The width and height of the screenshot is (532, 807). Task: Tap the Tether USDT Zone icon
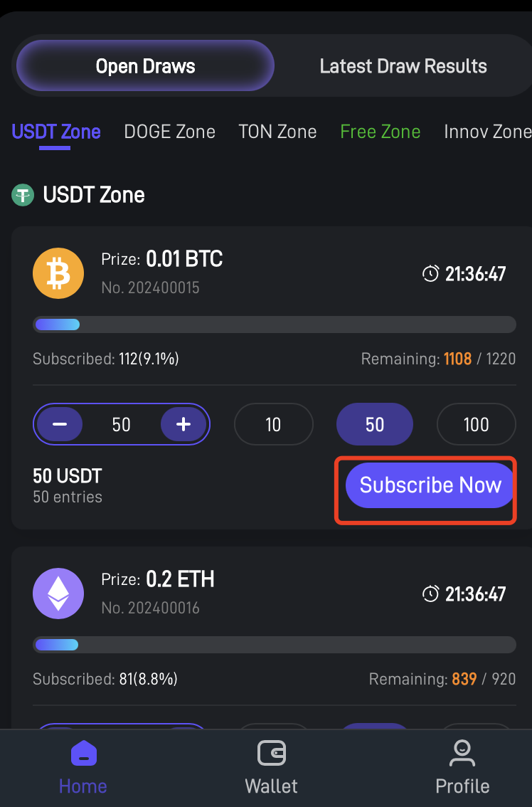point(23,195)
